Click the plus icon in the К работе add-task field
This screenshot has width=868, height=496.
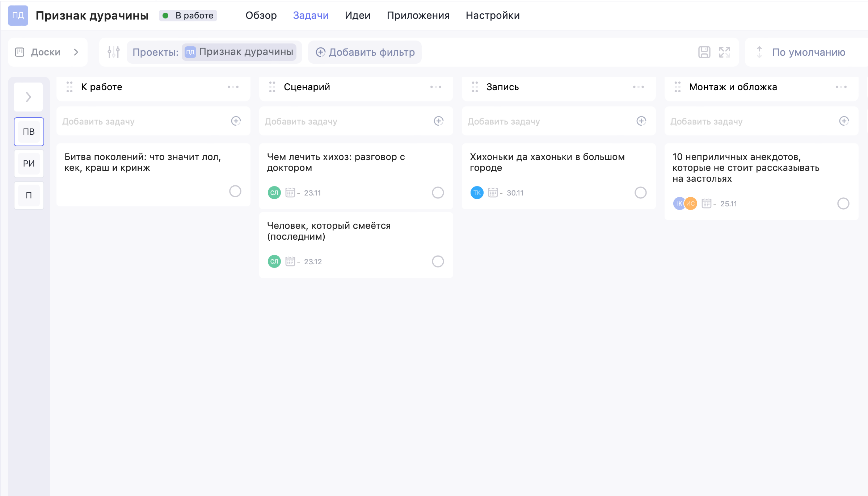click(236, 121)
